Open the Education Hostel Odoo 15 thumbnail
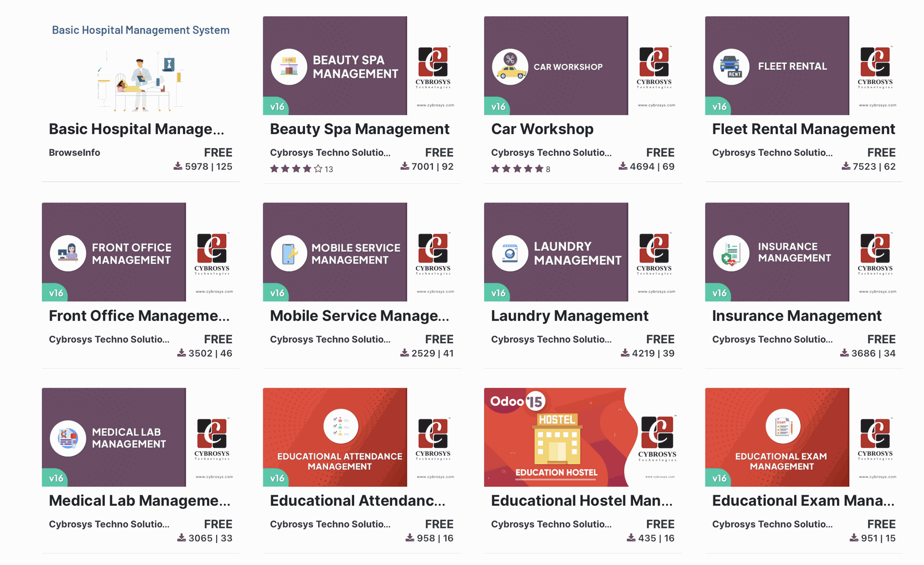 tap(582, 437)
